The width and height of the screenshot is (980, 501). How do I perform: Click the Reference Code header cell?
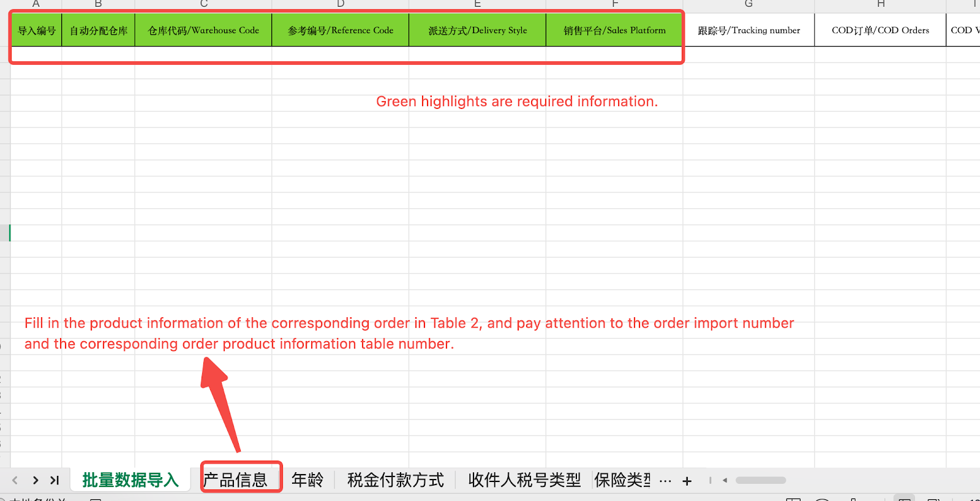341,31
